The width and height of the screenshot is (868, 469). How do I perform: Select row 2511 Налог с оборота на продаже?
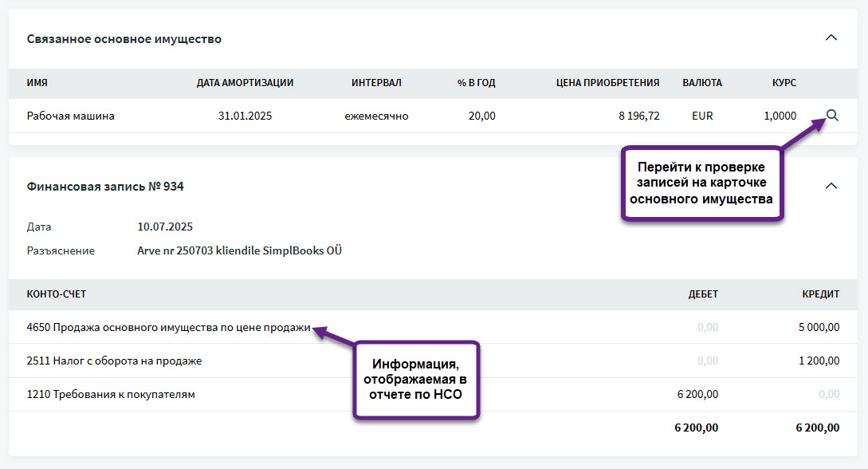point(114,361)
